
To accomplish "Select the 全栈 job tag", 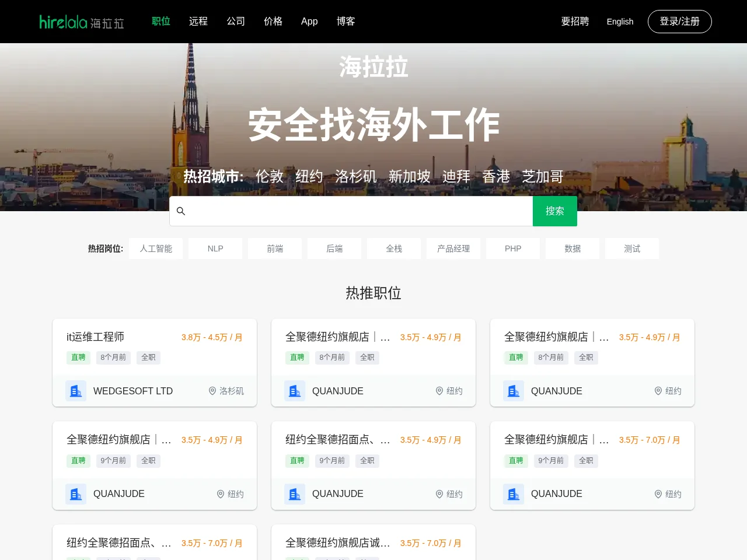I will point(394,249).
